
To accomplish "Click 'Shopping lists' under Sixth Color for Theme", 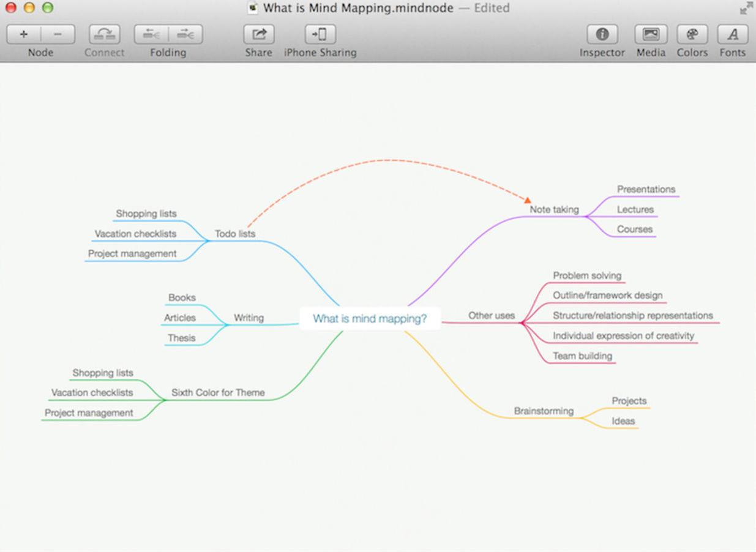I will pos(103,373).
